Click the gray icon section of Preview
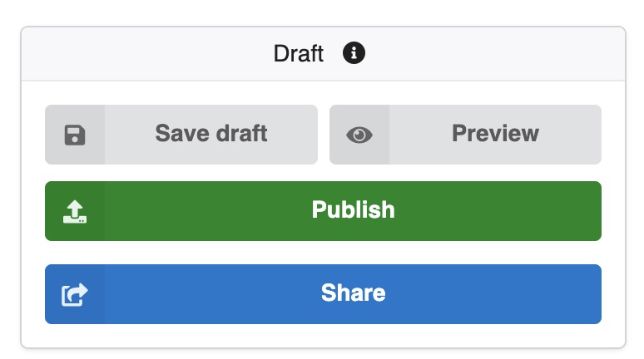644x359 pixels. point(359,135)
